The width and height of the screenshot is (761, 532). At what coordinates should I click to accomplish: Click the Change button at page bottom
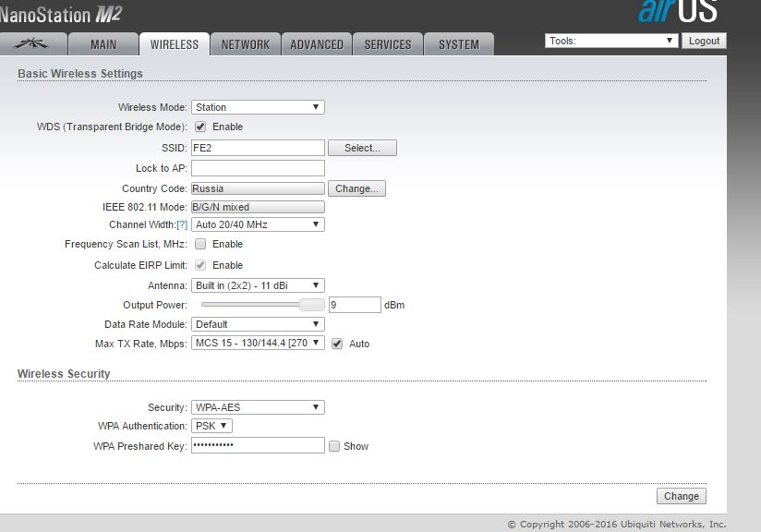click(682, 496)
